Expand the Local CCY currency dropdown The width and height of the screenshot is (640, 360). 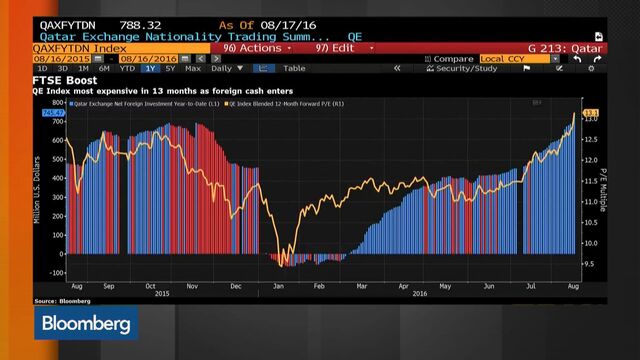tap(555, 59)
